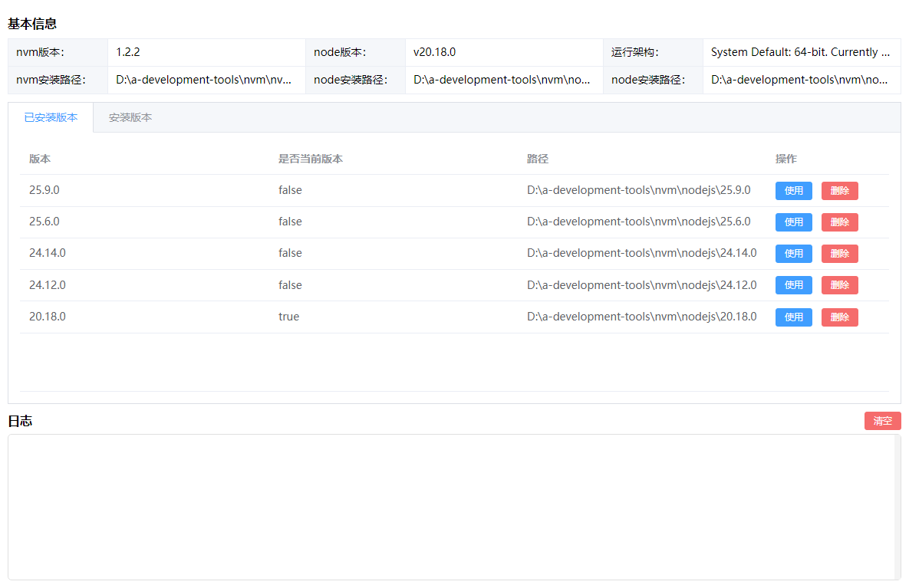Viewport: 909px width, 588px height.
Task: Click the truncated 运行架构 value text
Action: (x=800, y=52)
